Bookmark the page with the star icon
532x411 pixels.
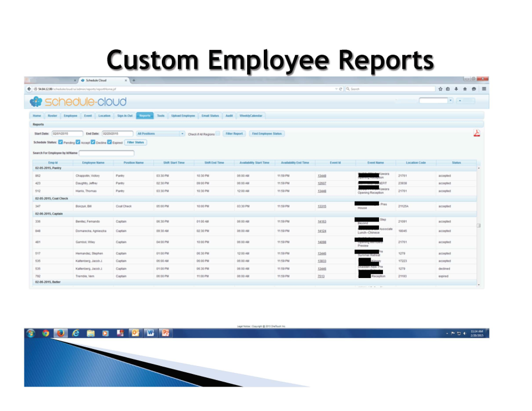(441, 89)
